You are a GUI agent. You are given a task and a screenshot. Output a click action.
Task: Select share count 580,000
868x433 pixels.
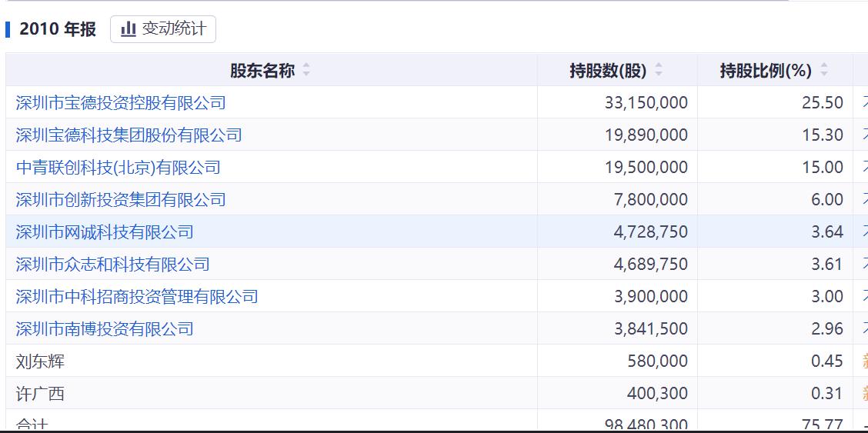pyautogui.click(x=658, y=361)
